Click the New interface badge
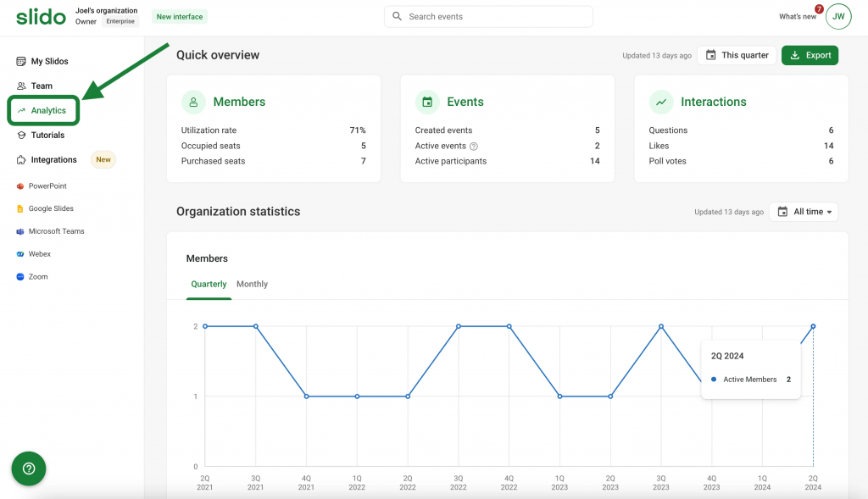The image size is (868, 499). click(180, 17)
